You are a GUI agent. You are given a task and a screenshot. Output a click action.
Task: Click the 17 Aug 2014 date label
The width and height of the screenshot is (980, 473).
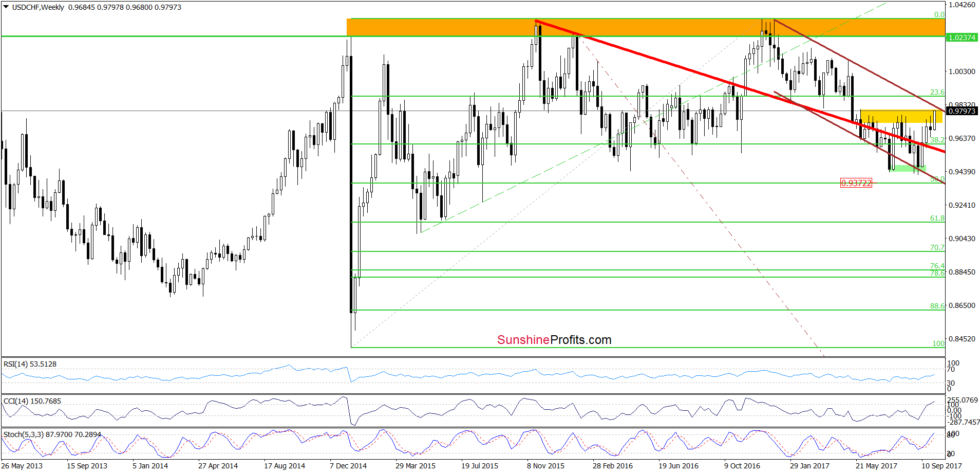pos(284,466)
